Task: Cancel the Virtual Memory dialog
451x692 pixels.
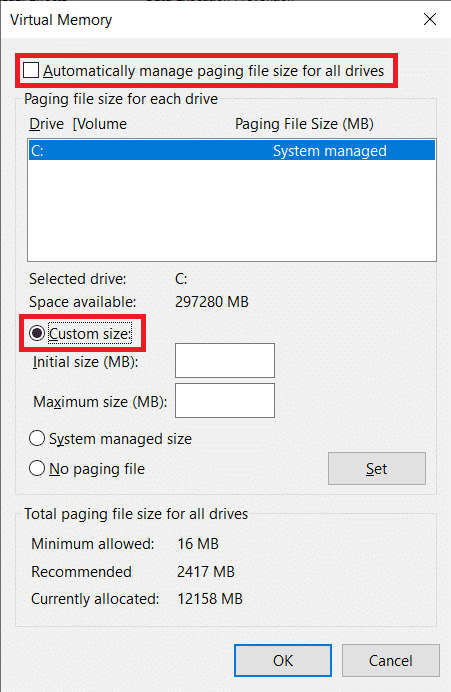Action: [391, 660]
